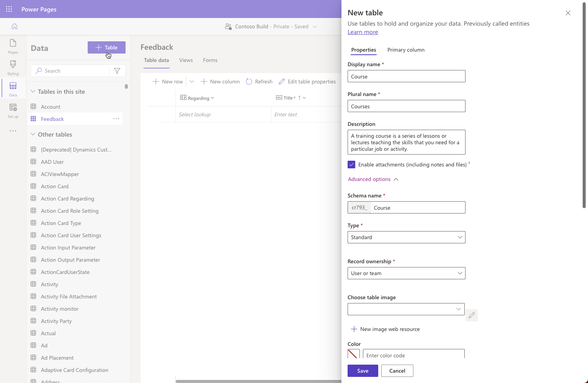Open the Styling panel from the sidebar
Viewport: 588px width, 383px height.
point(13,67)
